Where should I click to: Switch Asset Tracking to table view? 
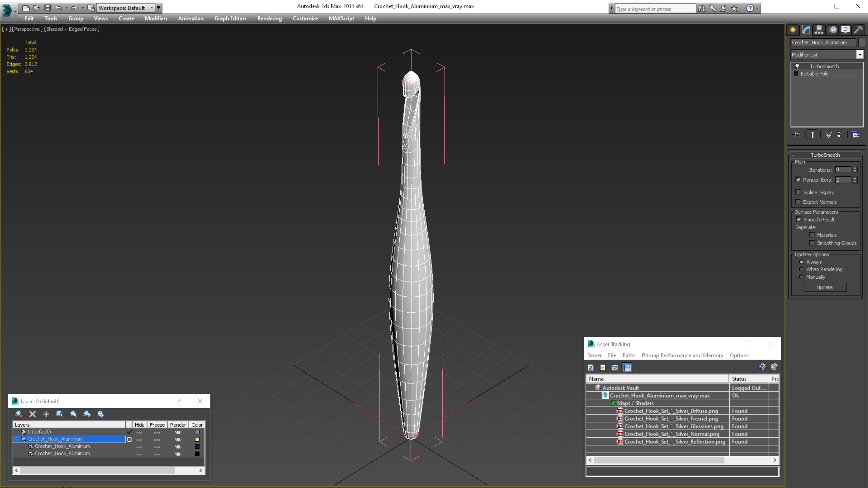(627, 368)
